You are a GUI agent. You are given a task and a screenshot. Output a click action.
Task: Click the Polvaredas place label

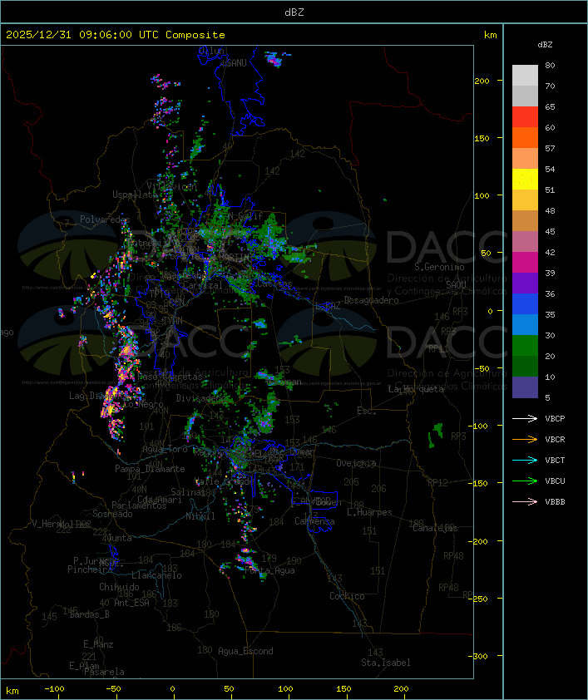[105, 219]
